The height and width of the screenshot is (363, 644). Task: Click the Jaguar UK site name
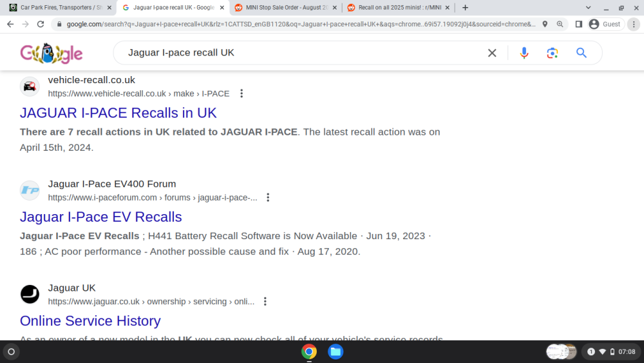click(x=72, y=288)
